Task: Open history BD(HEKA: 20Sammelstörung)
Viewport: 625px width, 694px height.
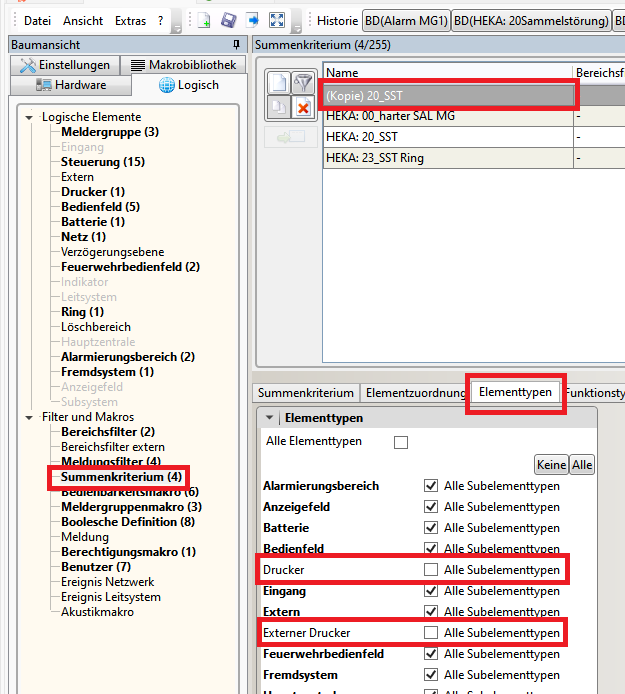Action: (x=531, y=21)
